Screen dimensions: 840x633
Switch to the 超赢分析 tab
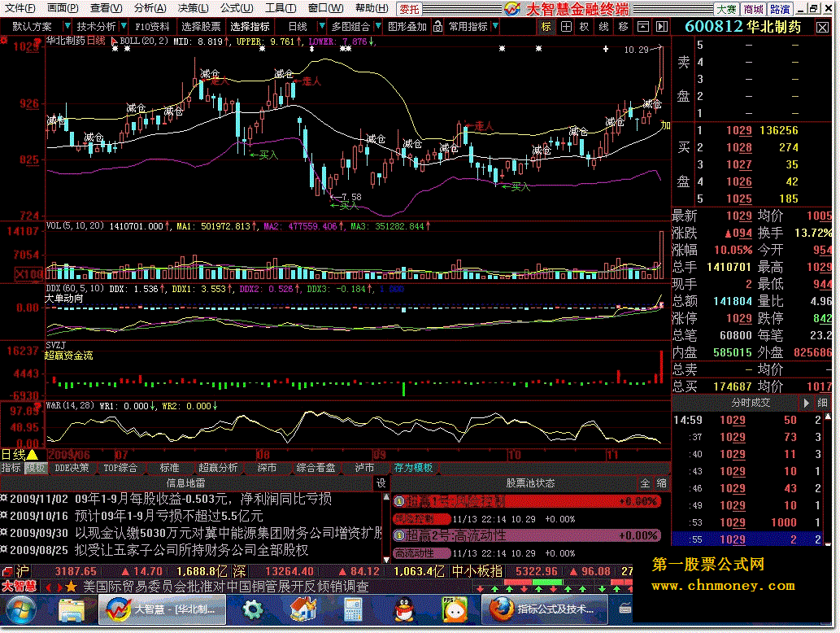point(218,468)
